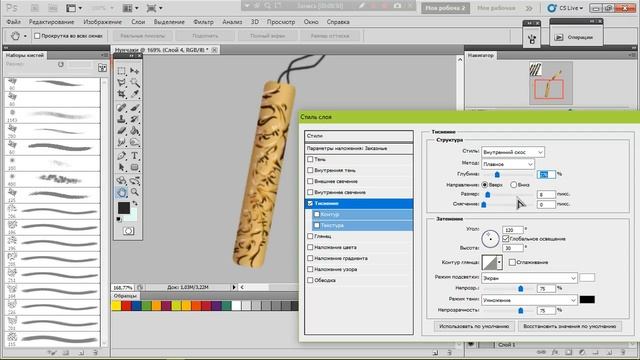Viewport: 640px width, 360px height.
Task: Open the Окно menu
Action: coord(311,22)
